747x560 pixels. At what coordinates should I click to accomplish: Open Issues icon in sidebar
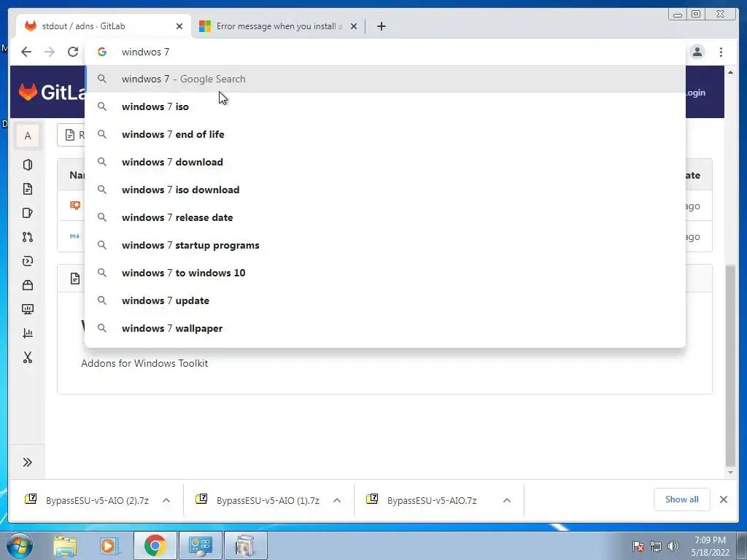[x=28, y=213]
